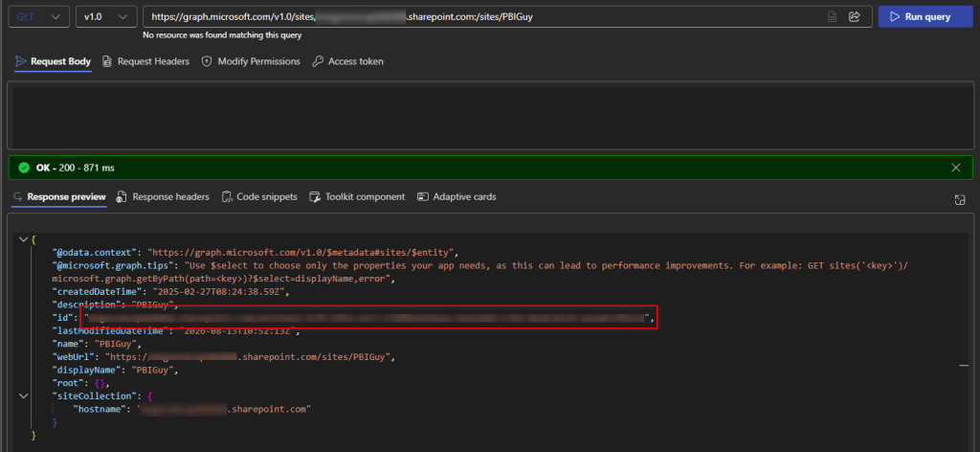Collapse the siteCollection JSON node
This screenshot has width=980, height=452.
(x=24, y=395)
